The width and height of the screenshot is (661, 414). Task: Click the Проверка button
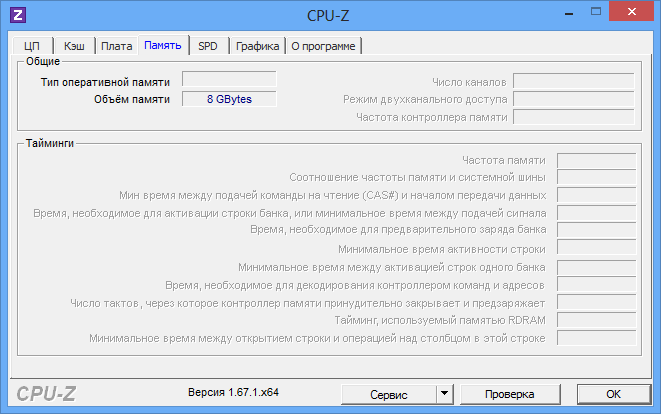point(510,394)
